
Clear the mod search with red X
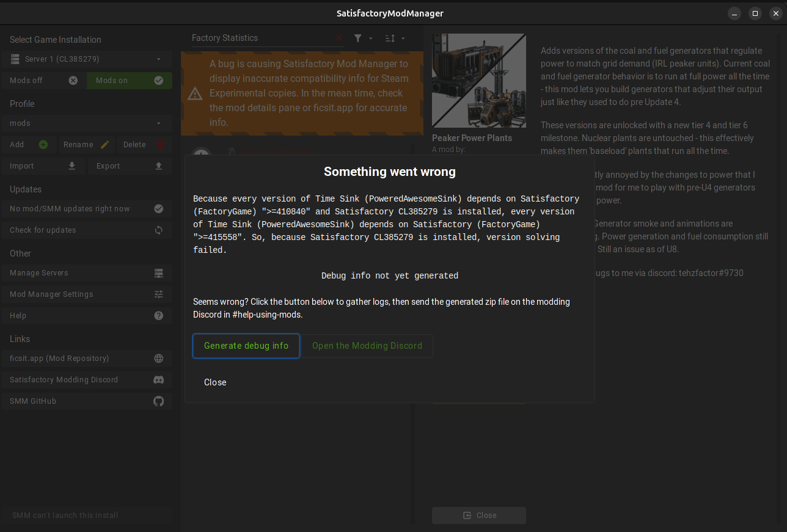click(x=339, y=38)
